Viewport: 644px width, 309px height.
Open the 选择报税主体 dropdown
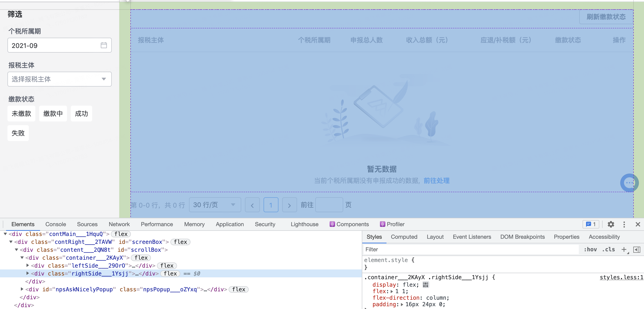pos(60,79)
